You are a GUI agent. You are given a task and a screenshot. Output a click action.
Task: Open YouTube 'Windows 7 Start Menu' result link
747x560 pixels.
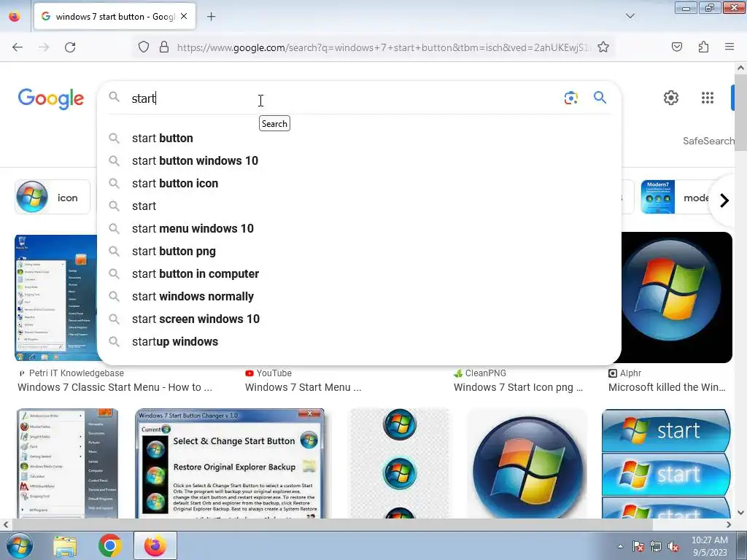pos(303,387)
